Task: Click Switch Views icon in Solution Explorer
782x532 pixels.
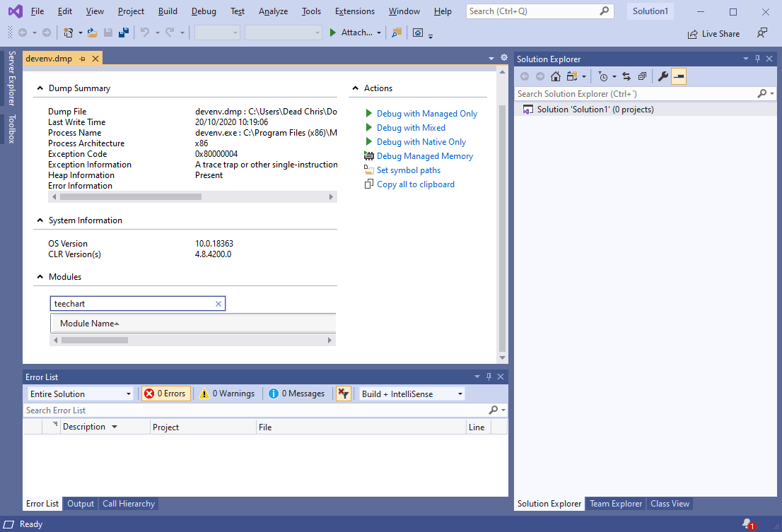Action: pos(572,76)
